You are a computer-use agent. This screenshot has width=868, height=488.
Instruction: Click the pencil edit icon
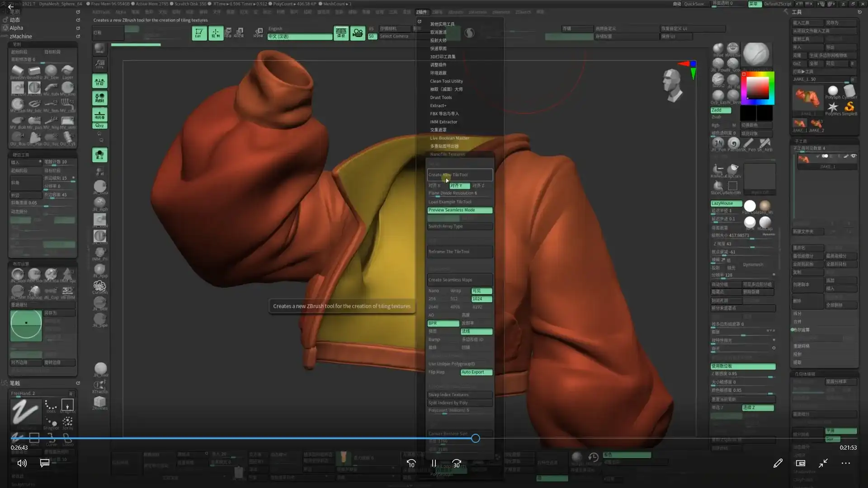point(778,463)
